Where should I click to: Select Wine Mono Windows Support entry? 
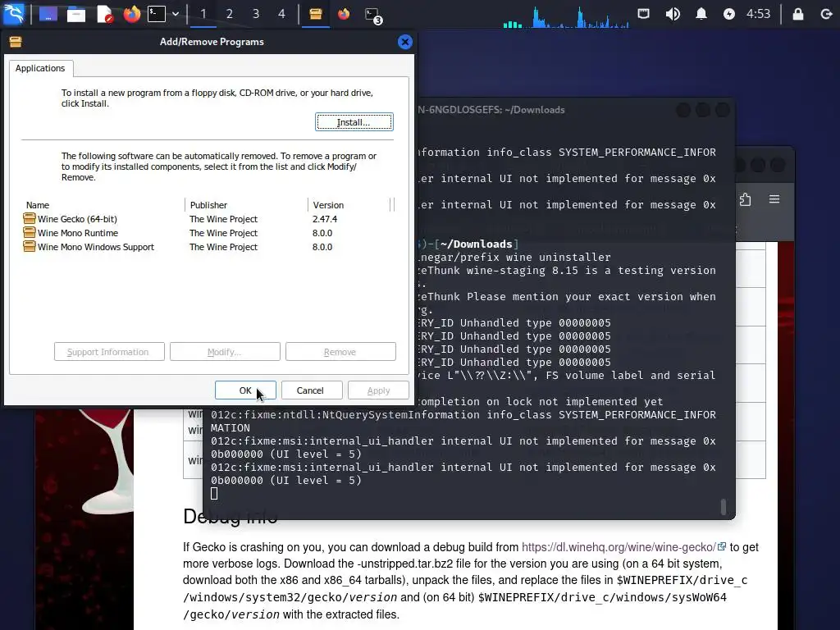point(96,247)
